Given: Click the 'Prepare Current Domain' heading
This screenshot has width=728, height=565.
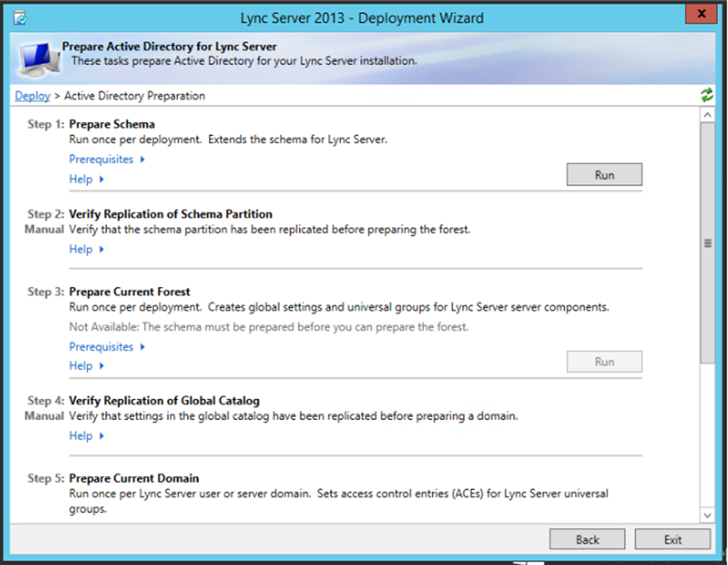Looking at the screenshot, I should 134,478.
